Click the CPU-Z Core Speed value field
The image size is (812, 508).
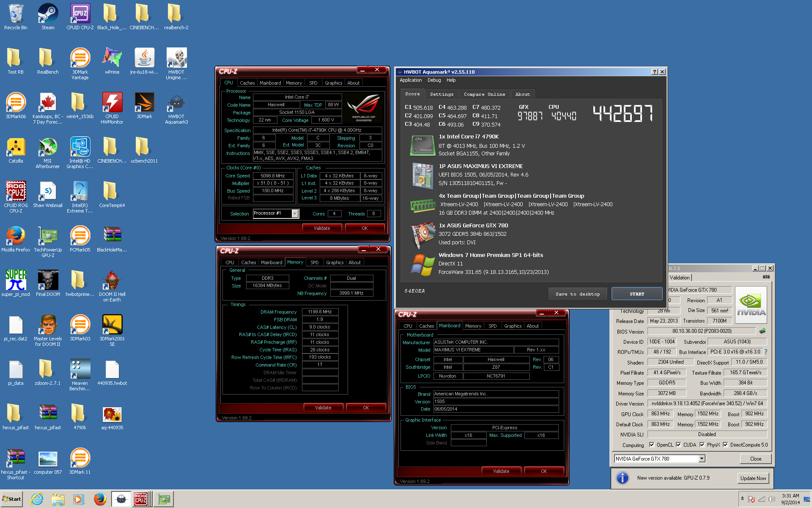[273, 176]
